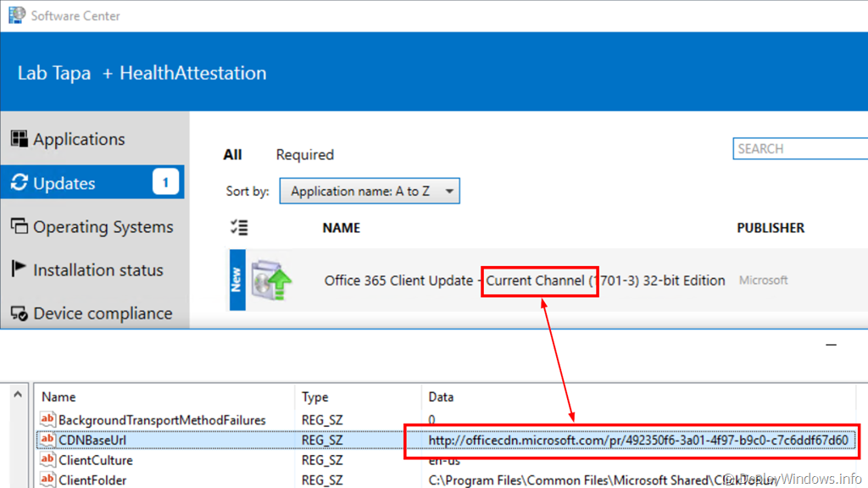Viewport: 868px width, 488px height.
Task: Open Operating Systems sidebar section
Action: 103,227
